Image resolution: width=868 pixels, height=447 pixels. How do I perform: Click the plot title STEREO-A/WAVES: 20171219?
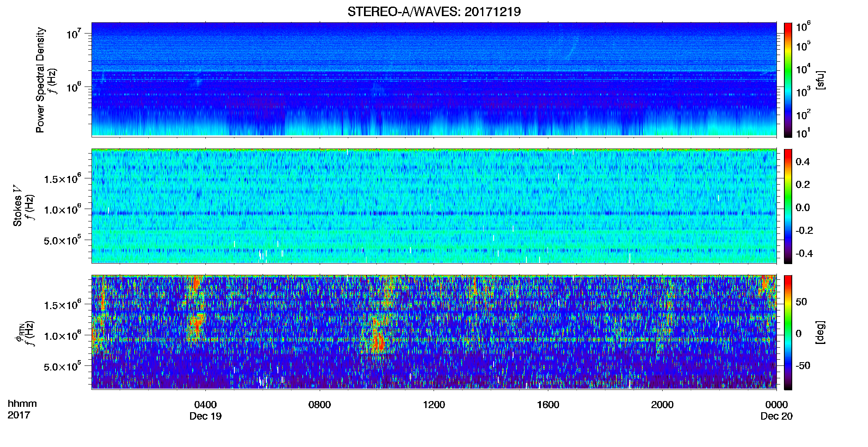coord(434,12)
